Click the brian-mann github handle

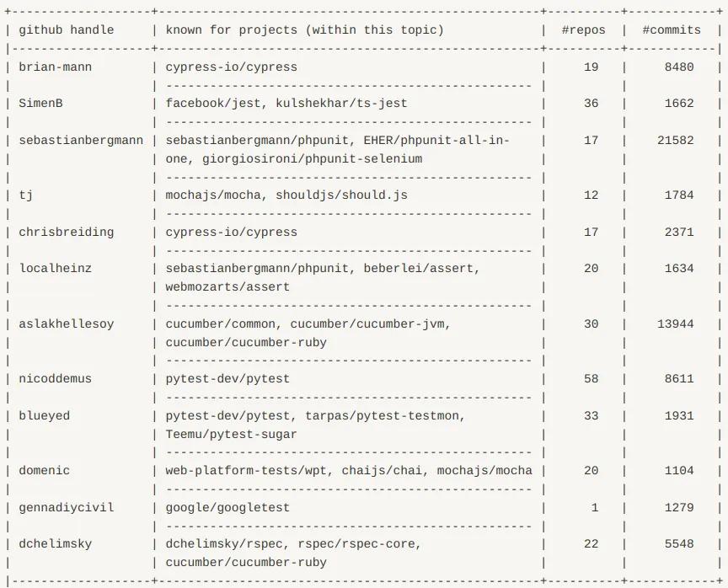click(56, 67)
